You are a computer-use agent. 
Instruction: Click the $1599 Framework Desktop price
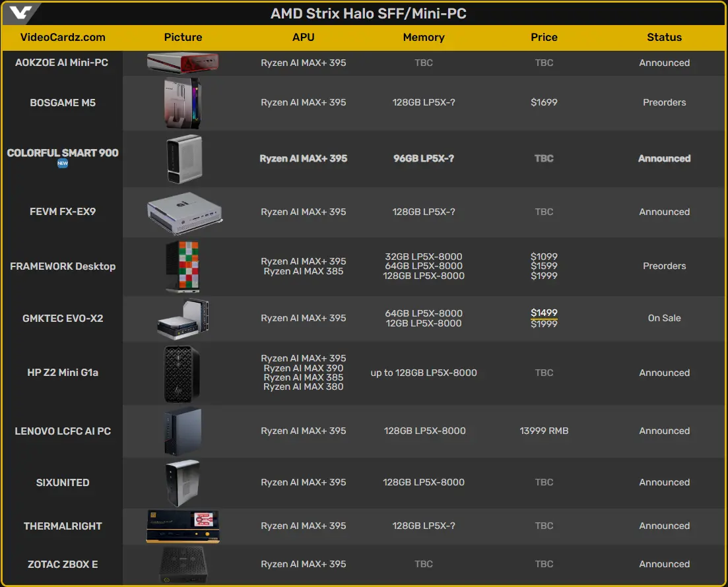click(x=544, y=266)
